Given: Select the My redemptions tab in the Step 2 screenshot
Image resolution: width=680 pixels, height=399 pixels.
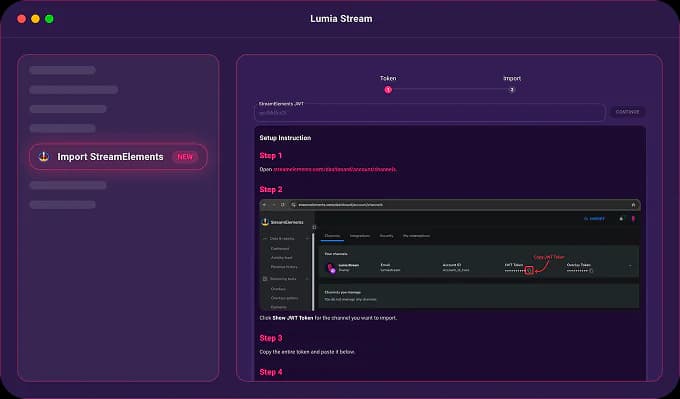Looking at the screenshot, I should click(x=416, y=236).
